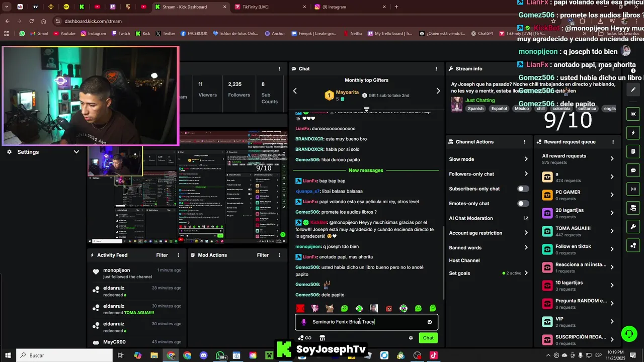Click the Windows search box Buscar
The width and height of the screenshot is (644, 362).
click(x=65, y=355)
